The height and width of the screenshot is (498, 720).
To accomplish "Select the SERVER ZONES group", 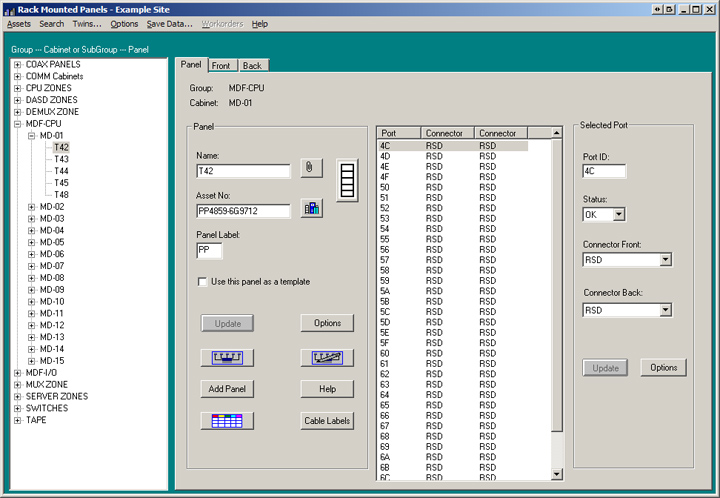I will coord(56,397).
